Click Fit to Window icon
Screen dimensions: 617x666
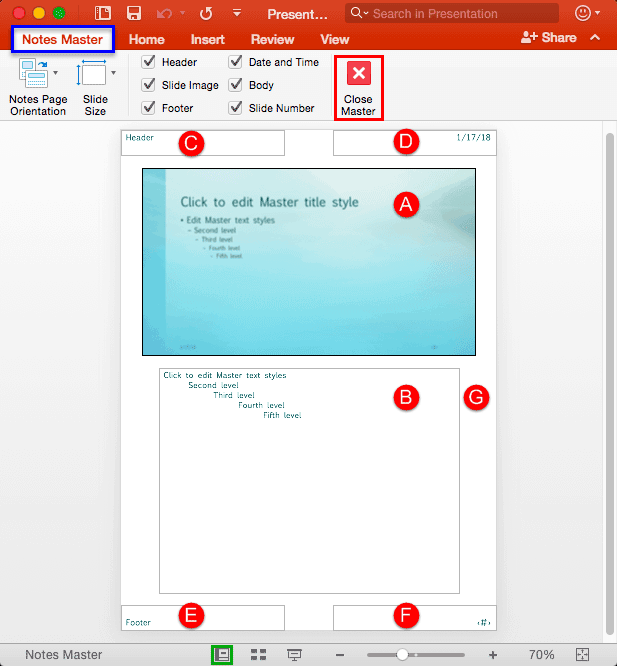(583, 654)
